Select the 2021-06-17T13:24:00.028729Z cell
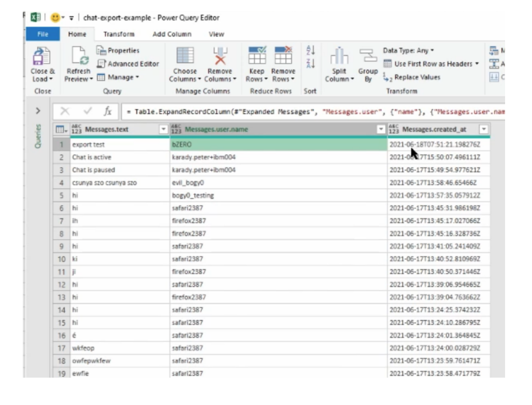The height and width of the screenshot is (405, 532). (x=439, y=348)
